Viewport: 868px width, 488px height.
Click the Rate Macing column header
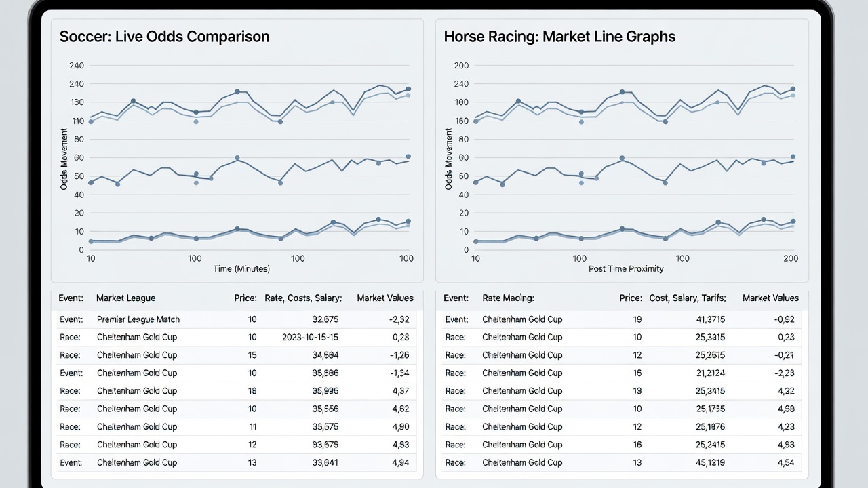pos(508,298)
